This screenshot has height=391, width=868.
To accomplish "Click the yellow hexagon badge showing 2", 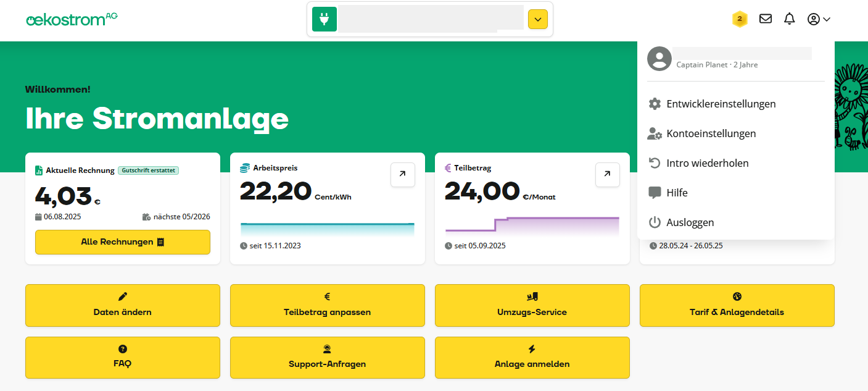I will pos(740,19).
